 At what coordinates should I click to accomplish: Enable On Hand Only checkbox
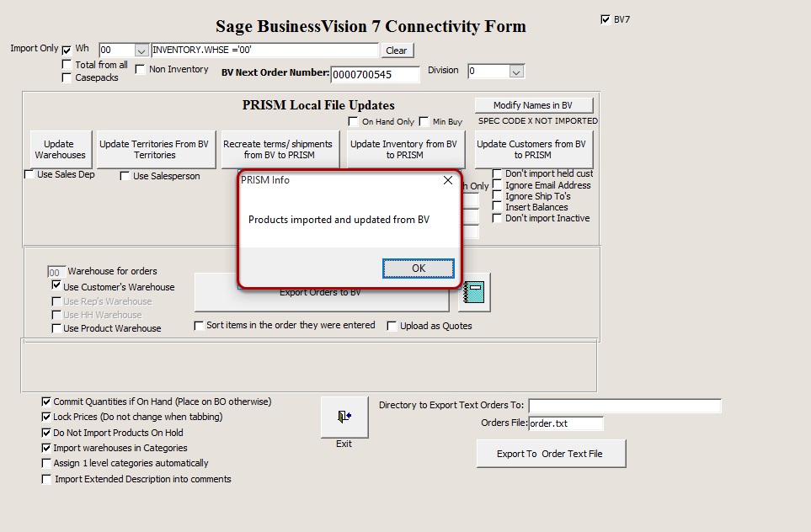353,121
